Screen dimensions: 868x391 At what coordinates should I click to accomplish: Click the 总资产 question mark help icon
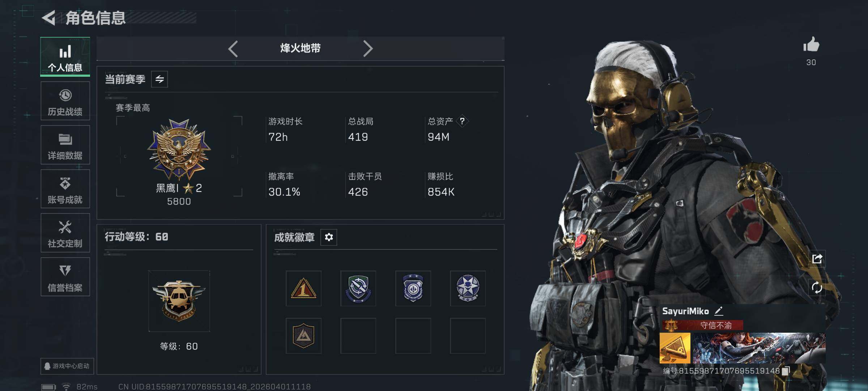point(462,121)
